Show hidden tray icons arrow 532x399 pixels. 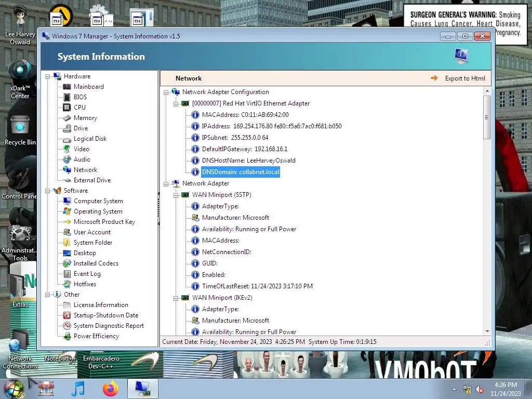tap(454, 390)
